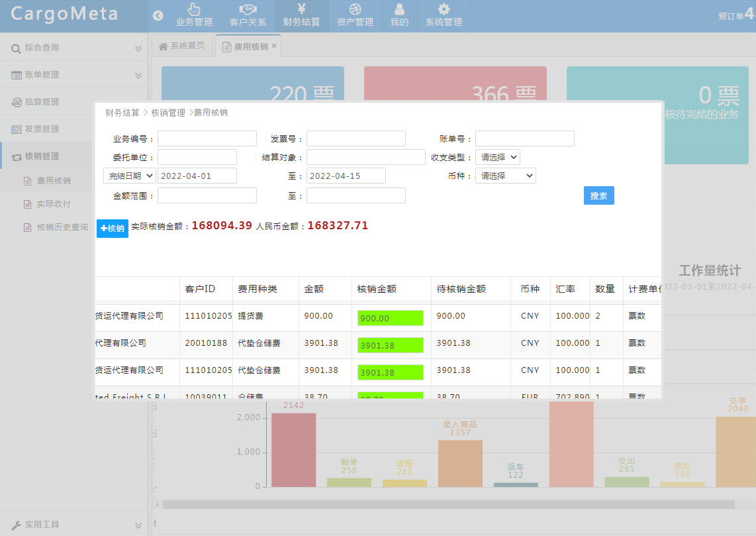Click the start date field 2022-04-01
The image size is (756, 536).
197,176
